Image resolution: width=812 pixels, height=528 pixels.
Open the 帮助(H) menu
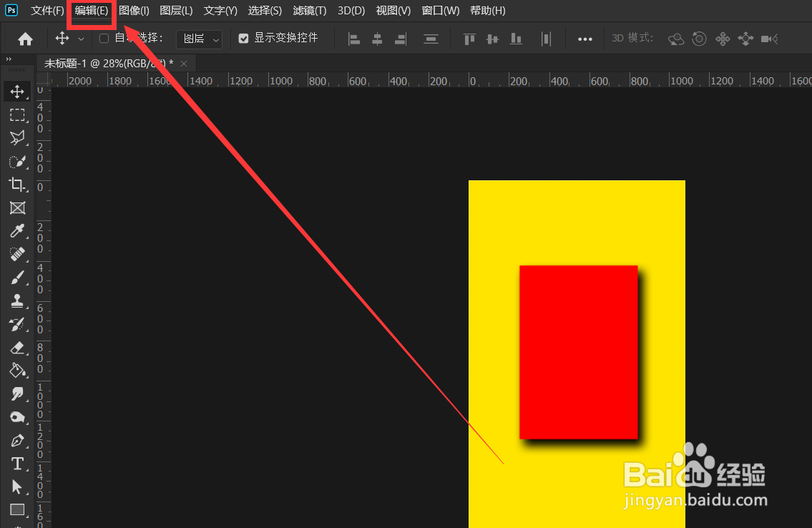(487, 10)
